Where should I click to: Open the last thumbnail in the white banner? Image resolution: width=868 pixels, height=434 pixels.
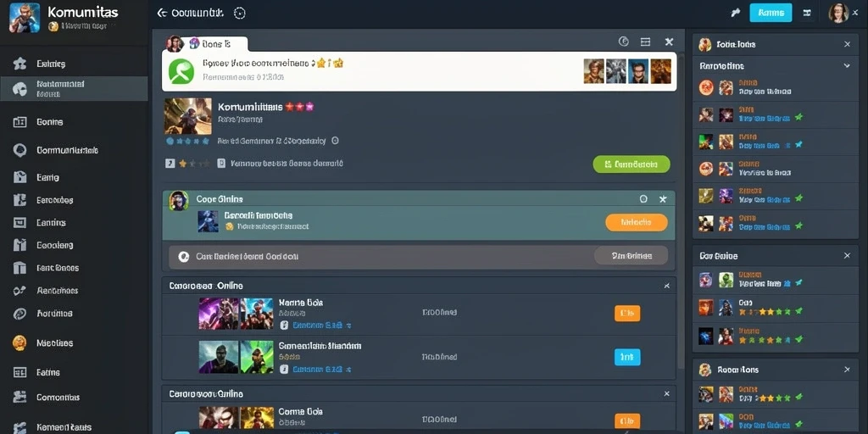(x=660, y=71)
